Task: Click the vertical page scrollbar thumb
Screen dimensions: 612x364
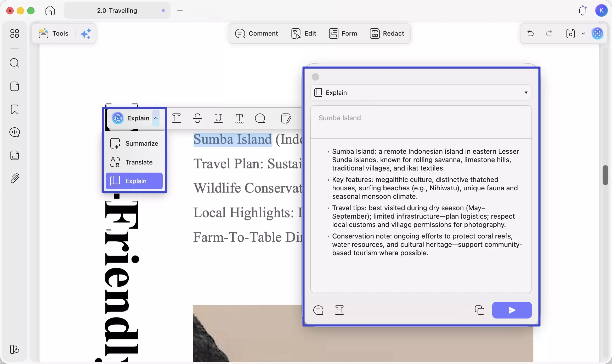Action: point(605,175)
